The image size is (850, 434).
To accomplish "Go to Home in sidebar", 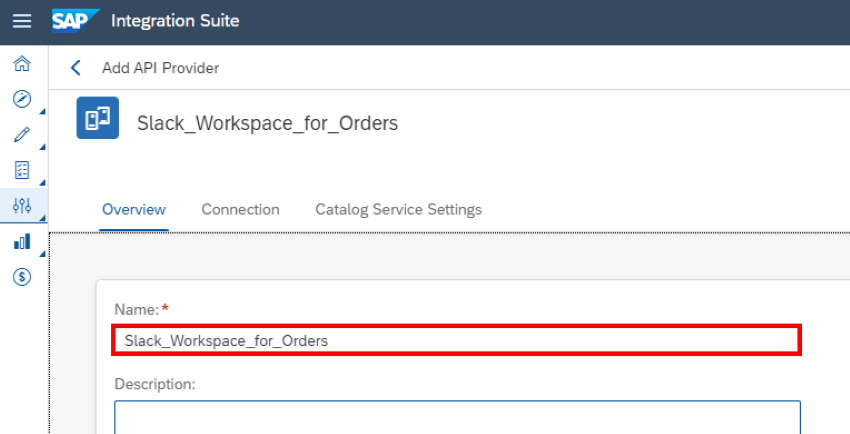I will coord(22,63).
